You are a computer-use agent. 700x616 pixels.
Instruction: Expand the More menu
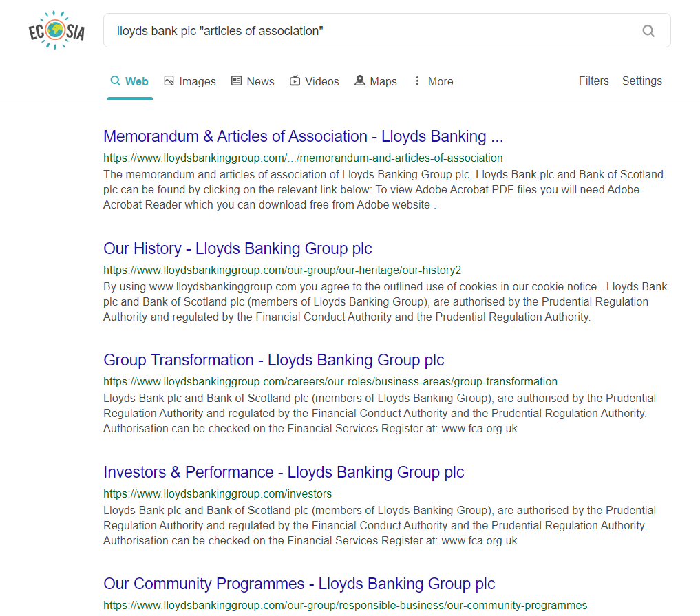click(x=434, y=81)
